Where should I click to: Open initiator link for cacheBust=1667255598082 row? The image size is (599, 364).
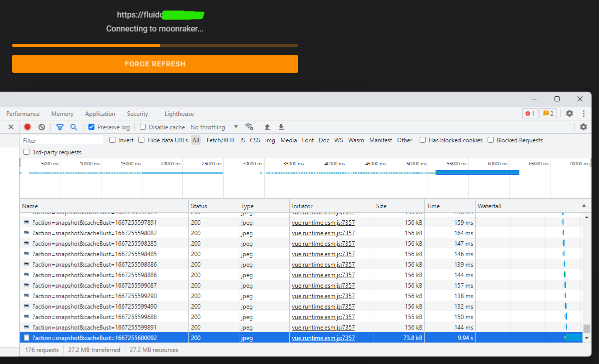[x=323, y=233]
